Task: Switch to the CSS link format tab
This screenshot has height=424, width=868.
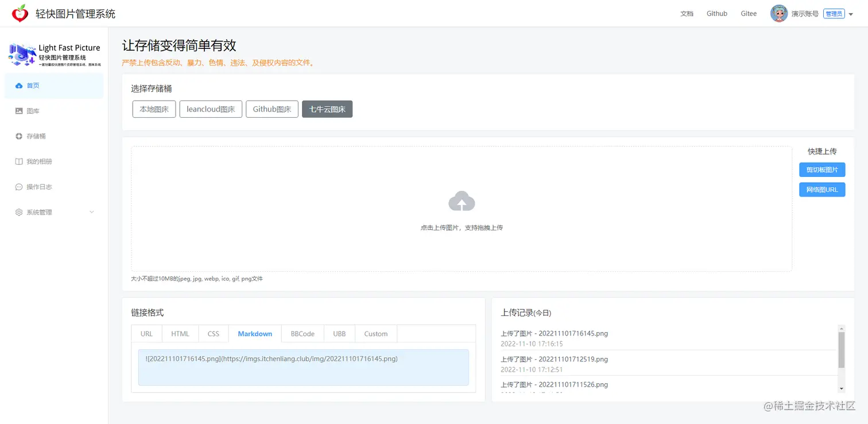Action: click(214, 334)
